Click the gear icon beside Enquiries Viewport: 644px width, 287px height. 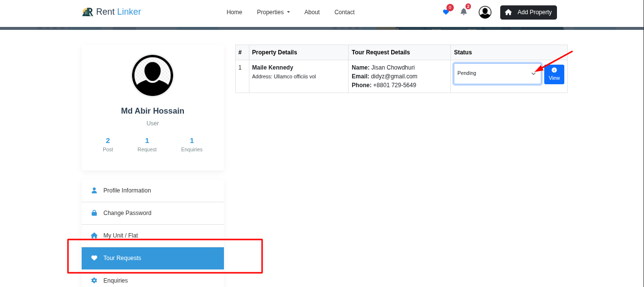coord(94,281)
